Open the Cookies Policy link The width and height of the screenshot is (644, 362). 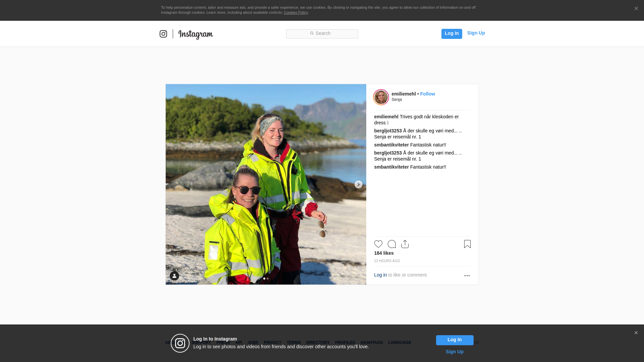(296, 12)
